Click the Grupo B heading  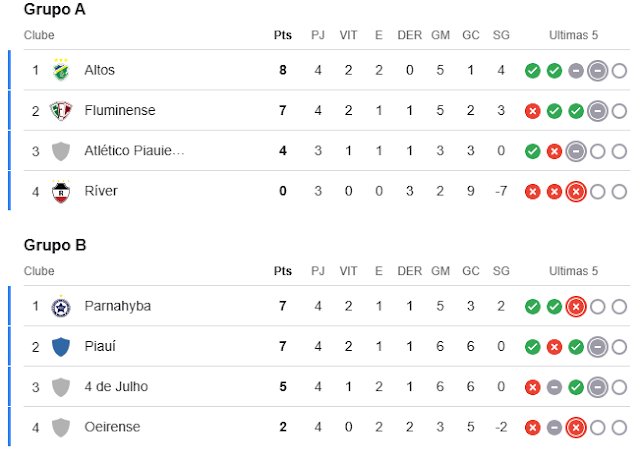click(55, 245)
